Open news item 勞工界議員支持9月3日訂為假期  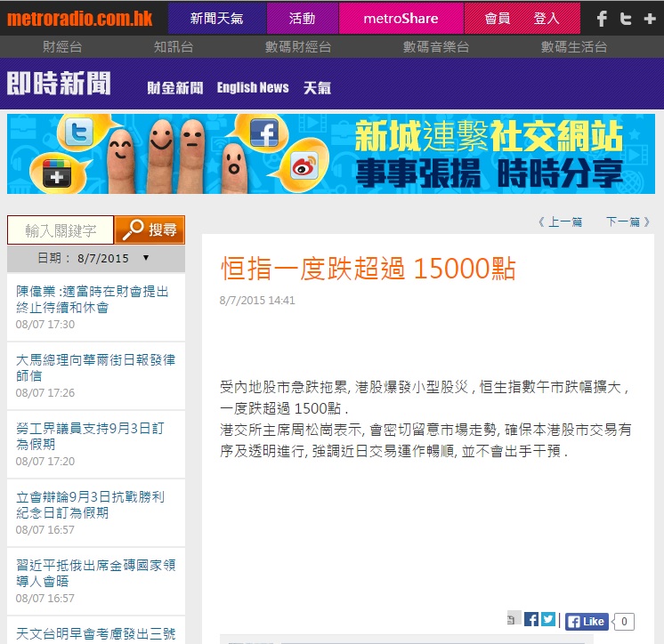click(90, 436)
